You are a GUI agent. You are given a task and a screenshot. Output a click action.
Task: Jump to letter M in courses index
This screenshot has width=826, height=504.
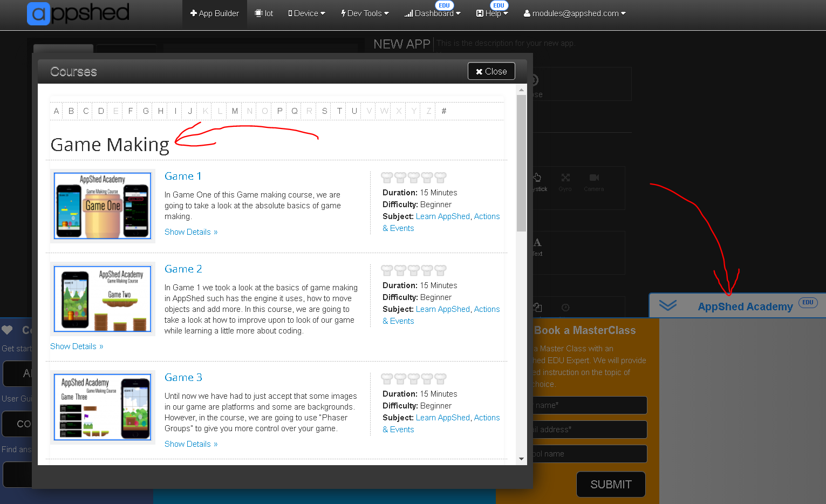click(x=235, y=111)
